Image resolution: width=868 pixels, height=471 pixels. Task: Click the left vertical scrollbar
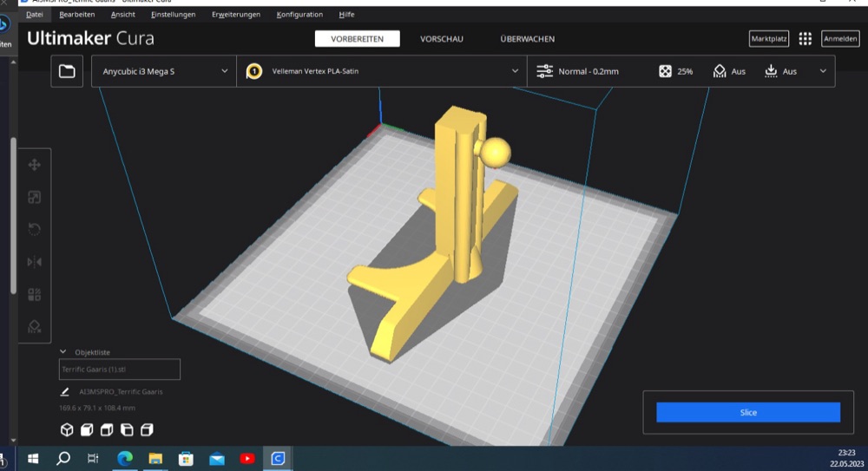[13, 216]
